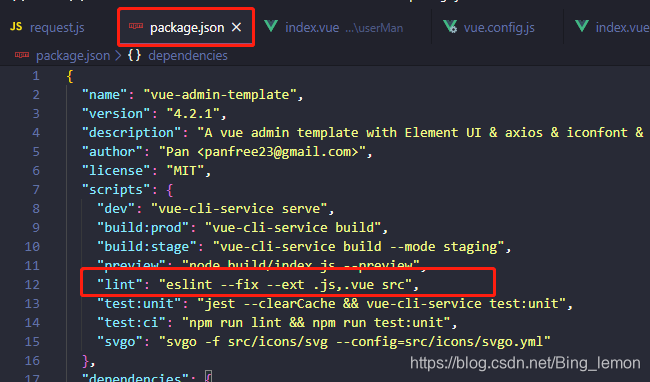Click the "version" key
This screenshot has width=650, height=382.
[x=116, y=114]
